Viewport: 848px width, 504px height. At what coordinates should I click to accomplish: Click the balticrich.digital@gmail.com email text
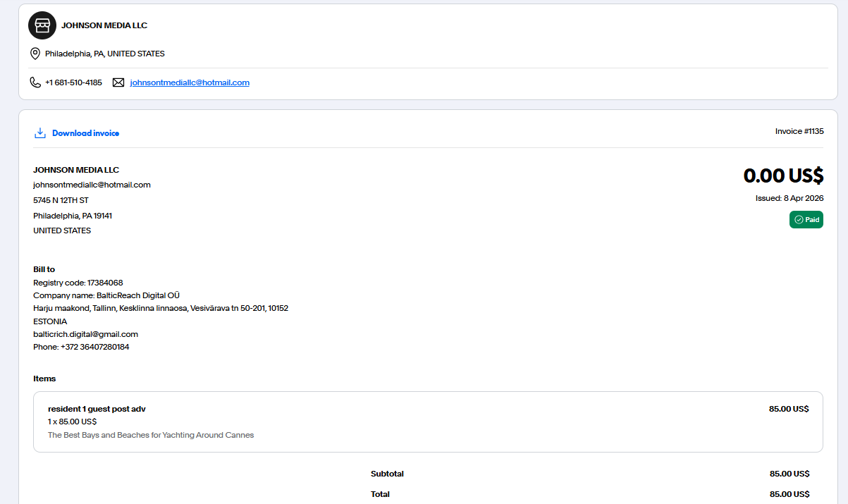coord(85,334)
